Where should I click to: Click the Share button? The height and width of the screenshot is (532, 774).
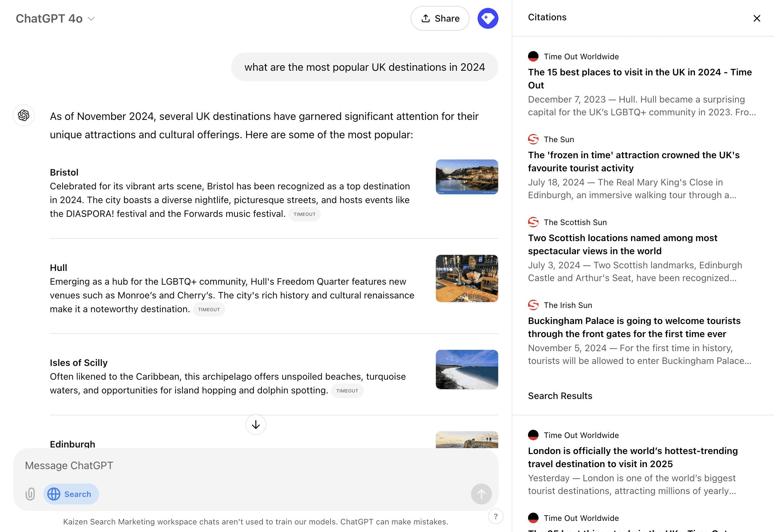(440, 18)
